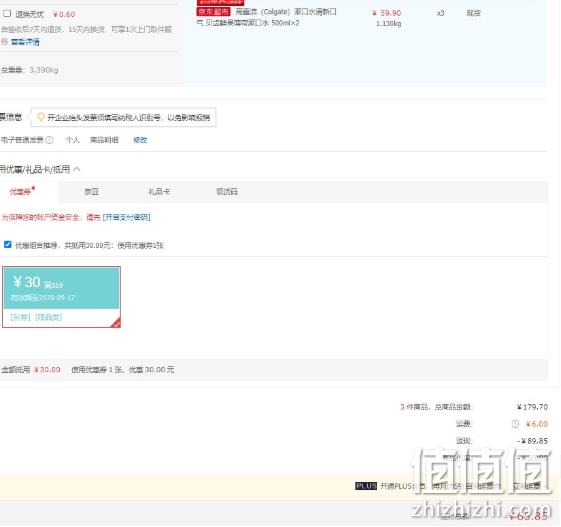Switch to the 领货码 tab
Image resolution: width=561 pixels, height=527 pixels.
point(226,192)
